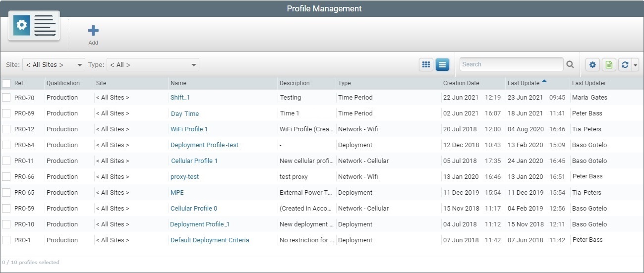
Task: Click the '0 / 10 profiles selected' status
Action: [31, 263]
